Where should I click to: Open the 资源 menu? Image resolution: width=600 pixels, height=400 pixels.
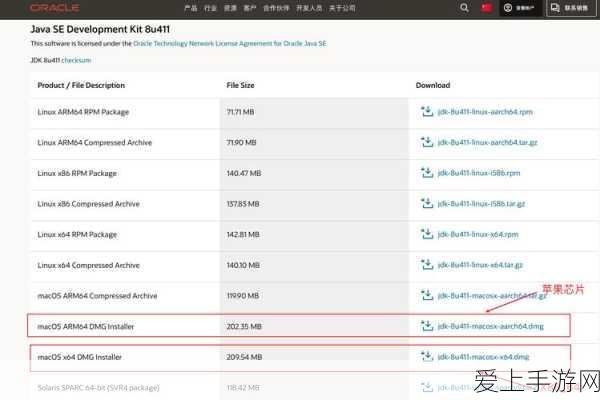[230, 8]
